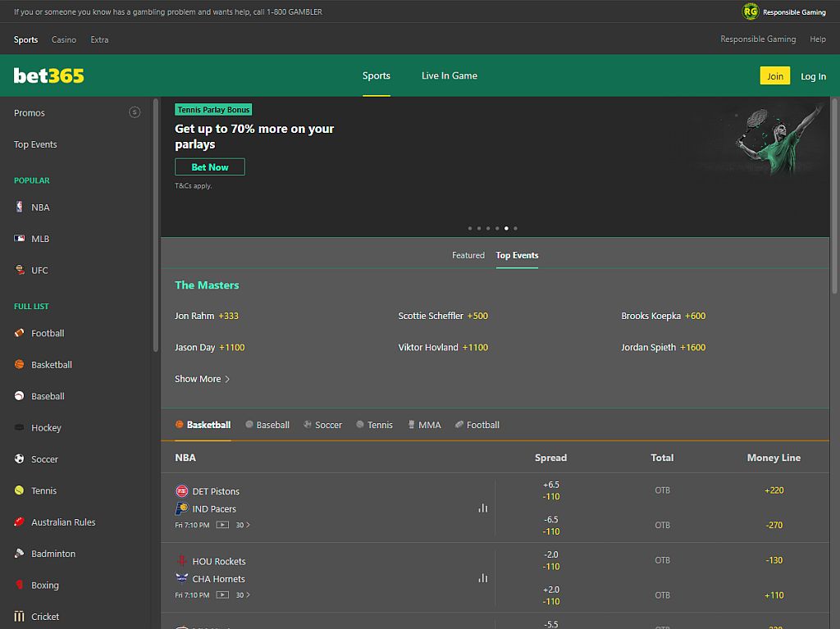Click the Responsible Gaming RG badge
The image size is (840, 629).
coord(751,12)
